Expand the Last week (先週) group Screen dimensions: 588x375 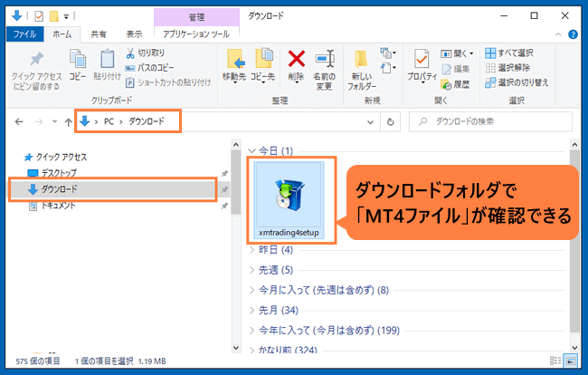(252, 270)
